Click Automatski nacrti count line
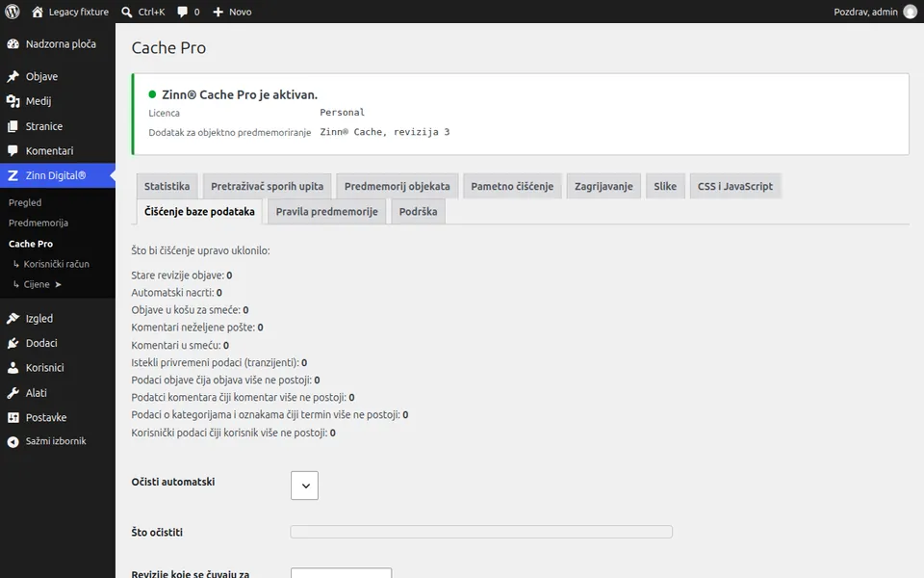Screen dimensions: 924x578 (177, 293)
